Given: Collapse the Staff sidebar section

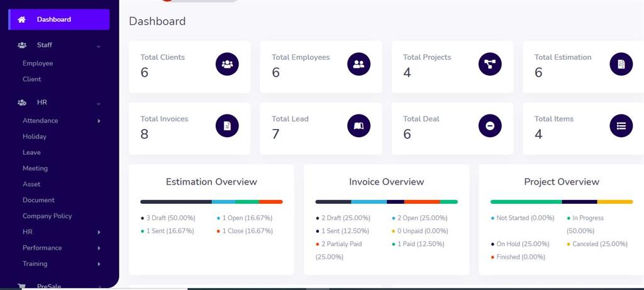Looking at the screenshot, I should pyautogui.click(x=99, y=46).
